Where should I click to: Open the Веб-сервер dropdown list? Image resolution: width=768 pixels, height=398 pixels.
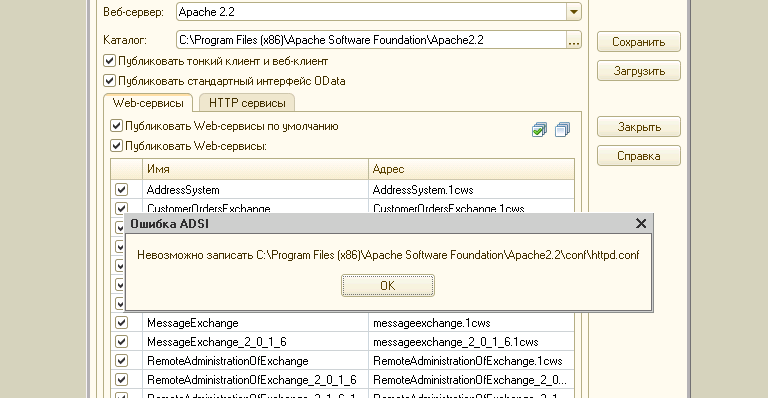click(x=574, y=12)
